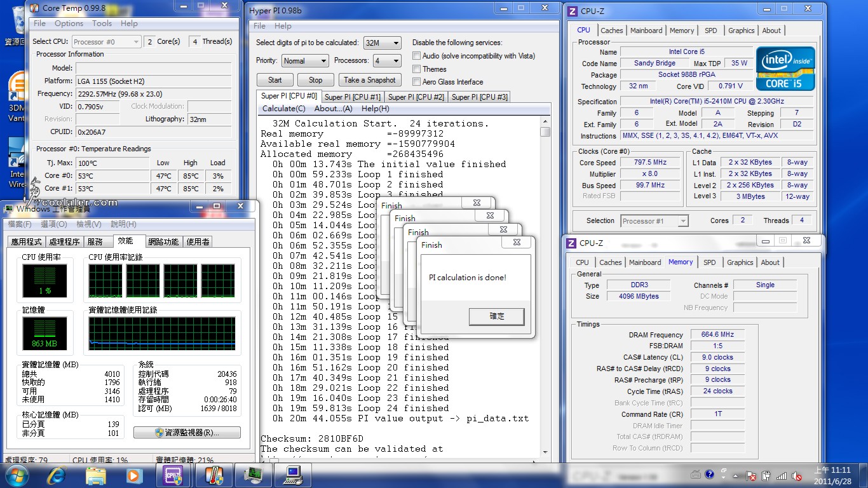
Task: Open the network signal tray icon
Action: [782, 475]
